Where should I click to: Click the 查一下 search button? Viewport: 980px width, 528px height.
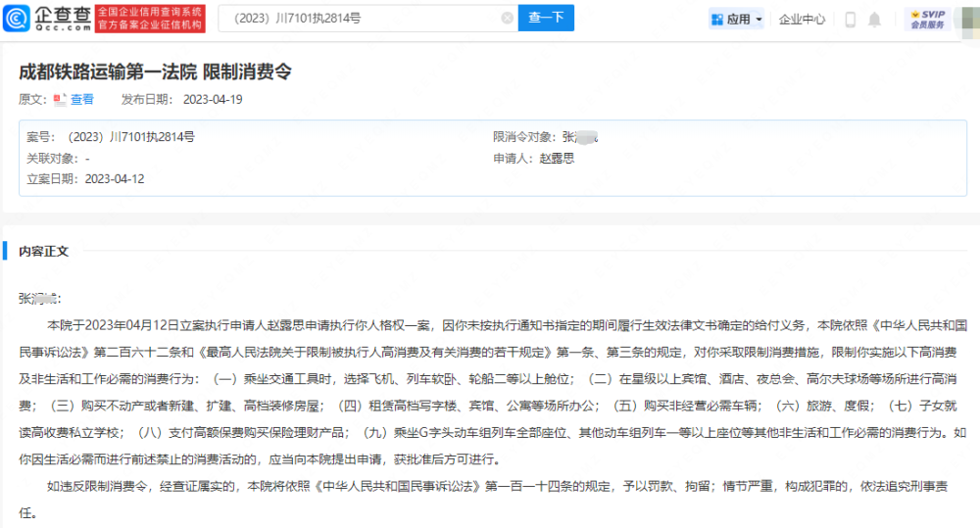546,18
